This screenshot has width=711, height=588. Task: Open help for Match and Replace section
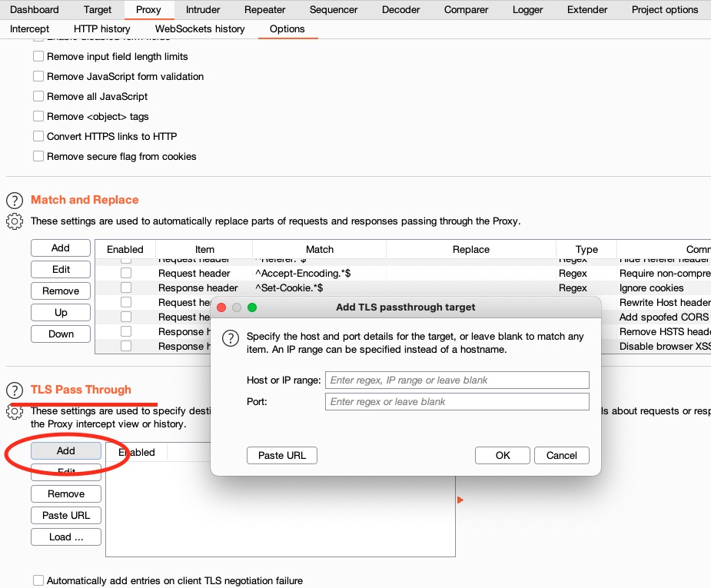pyautogui.click(x=15, y=200)
